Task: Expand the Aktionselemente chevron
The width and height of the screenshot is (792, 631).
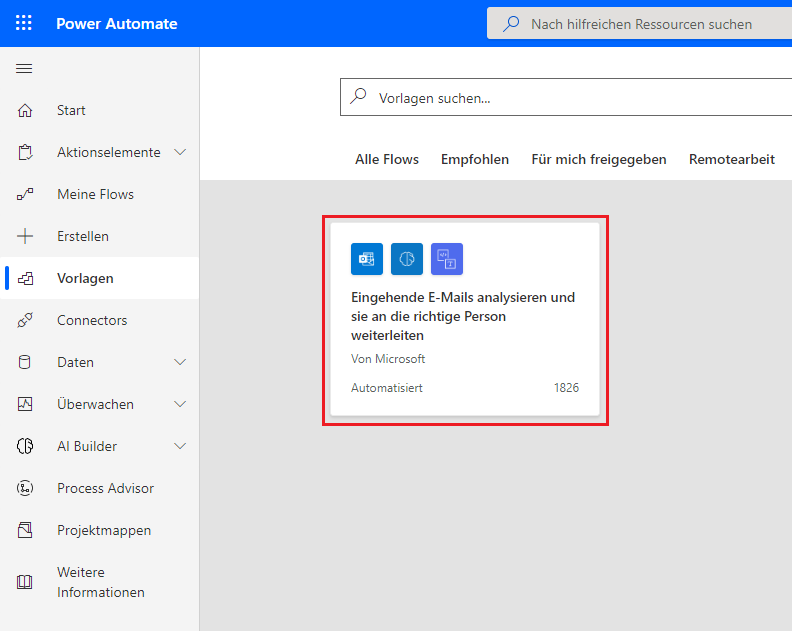Action: point(180,152)
